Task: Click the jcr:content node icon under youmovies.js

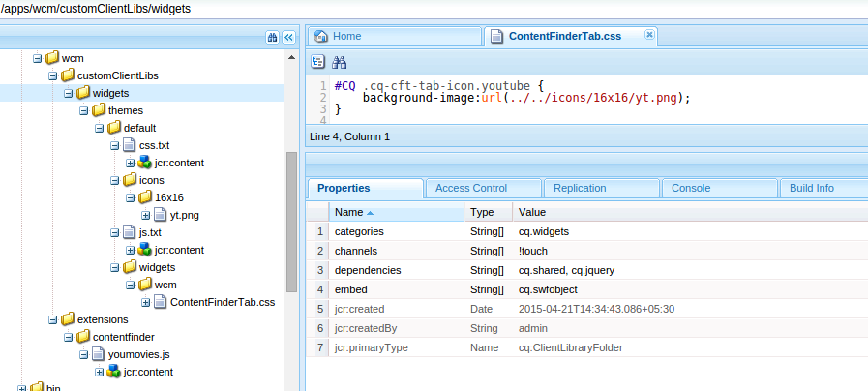Action: coord(113,372)
